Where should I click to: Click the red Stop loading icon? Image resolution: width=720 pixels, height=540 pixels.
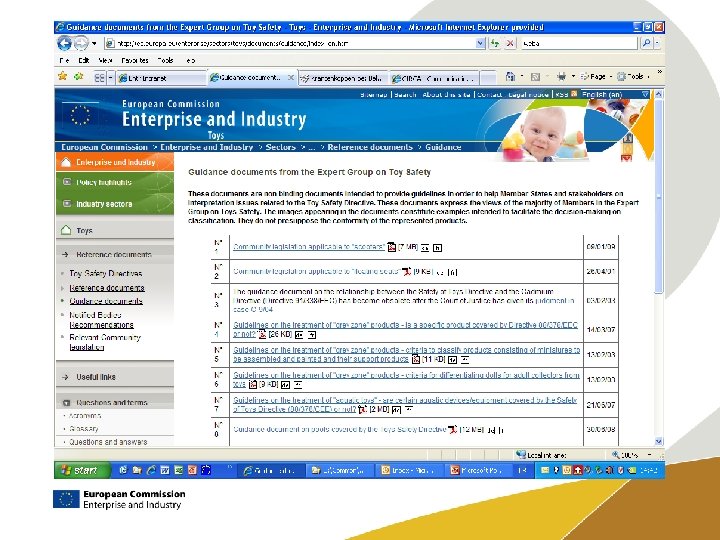510,44
